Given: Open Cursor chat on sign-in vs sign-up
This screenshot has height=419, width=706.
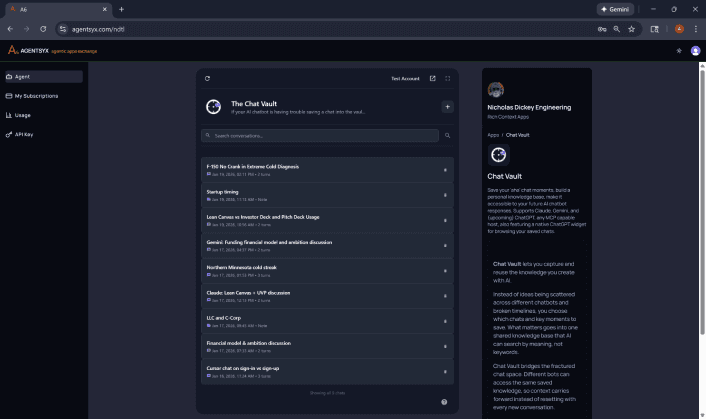Looking at the screenshot, I should point(327,372).
